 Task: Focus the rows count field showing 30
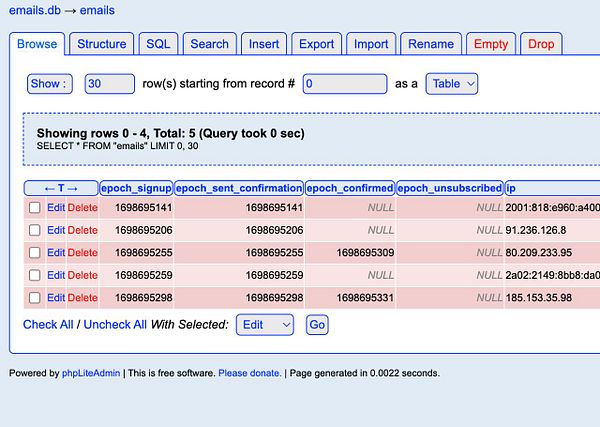point(110,84)
